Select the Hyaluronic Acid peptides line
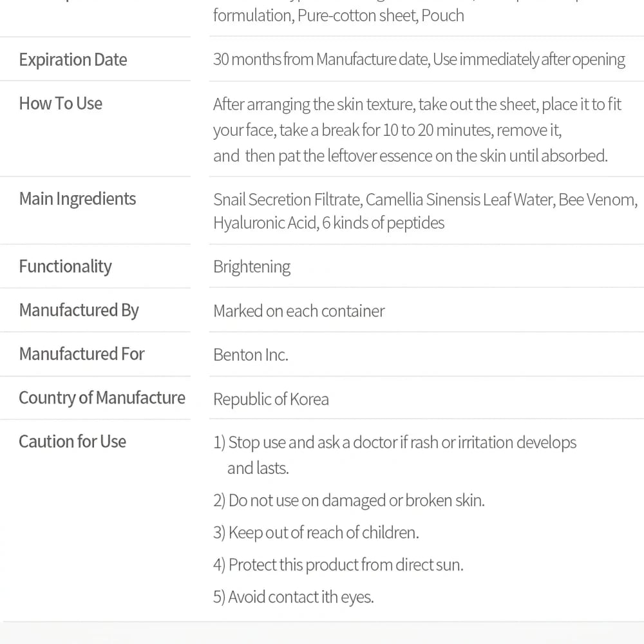644x644 pixels. coord(328,223)
